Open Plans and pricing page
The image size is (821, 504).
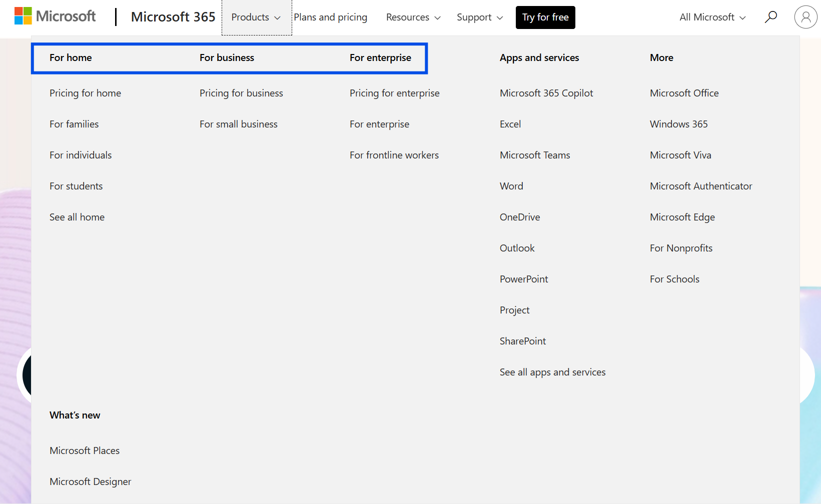click(x=330, y=17)
